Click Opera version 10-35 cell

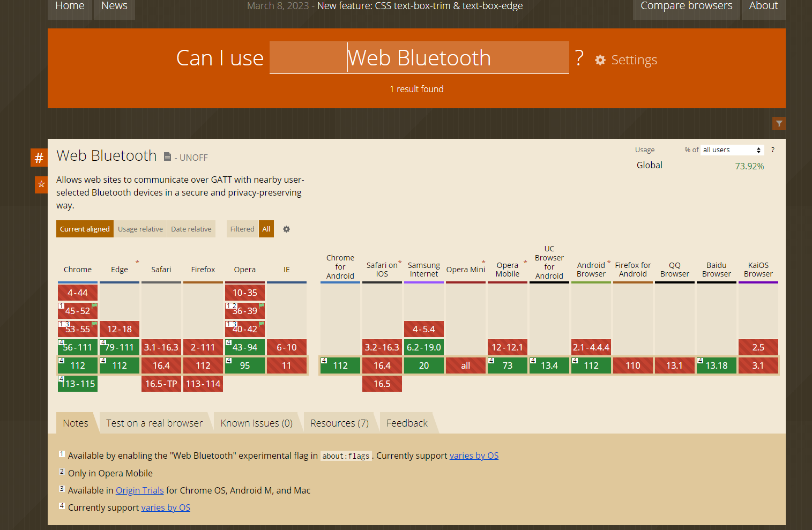[x=245, y=293]
